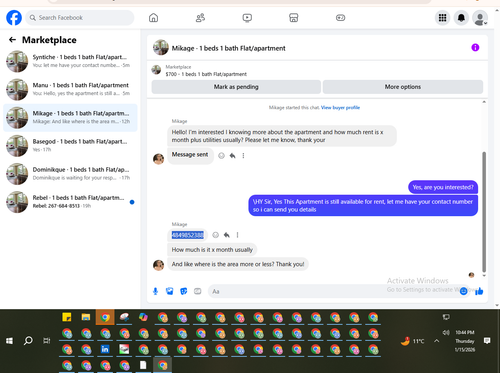This screenshot has width=500, height=373.
Task: Open the Marketplace tab icon
Action: (x=293, y=18)
